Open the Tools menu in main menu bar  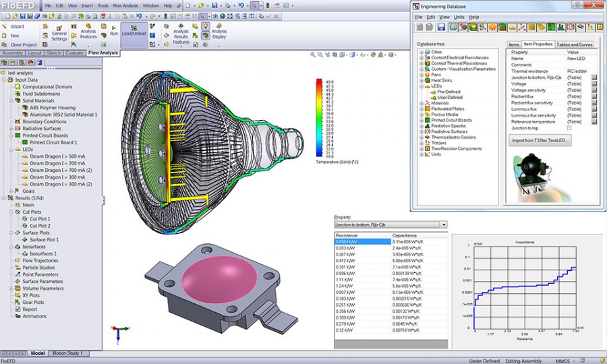point(103,6)
